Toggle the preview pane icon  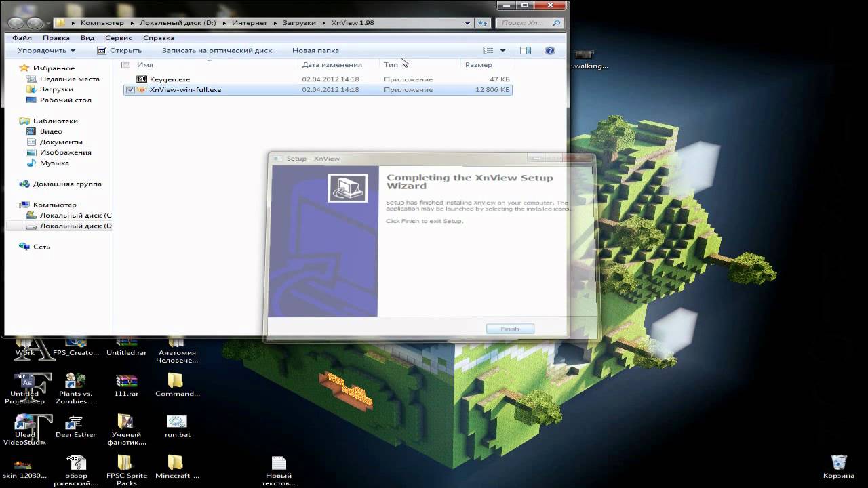(x=526, y=50)
